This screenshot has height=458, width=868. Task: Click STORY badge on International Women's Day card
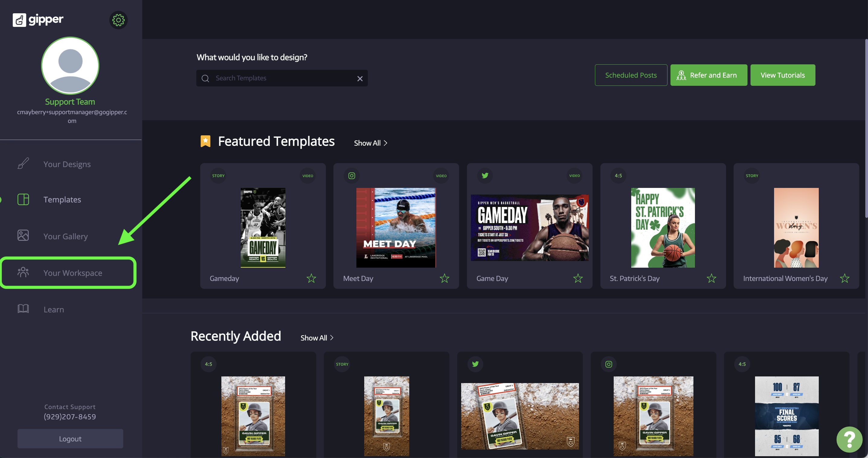tap(752, 176)
